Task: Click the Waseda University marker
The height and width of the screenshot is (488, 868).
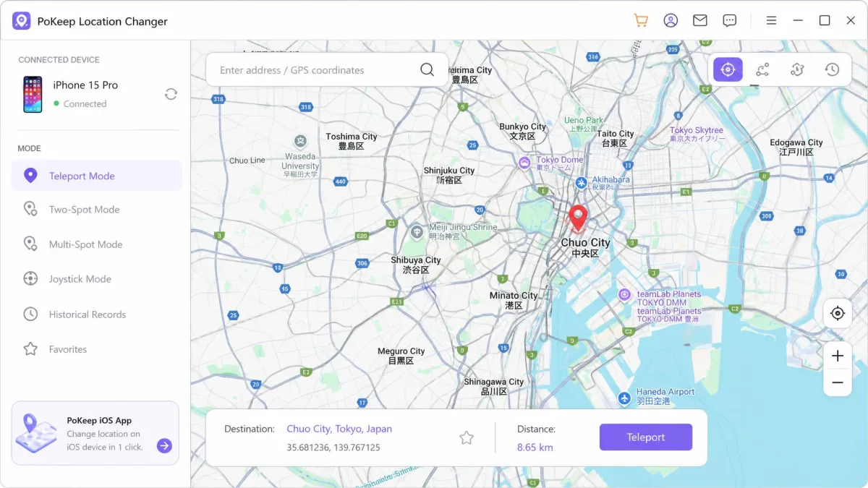Action: click(x=299, y=141)
